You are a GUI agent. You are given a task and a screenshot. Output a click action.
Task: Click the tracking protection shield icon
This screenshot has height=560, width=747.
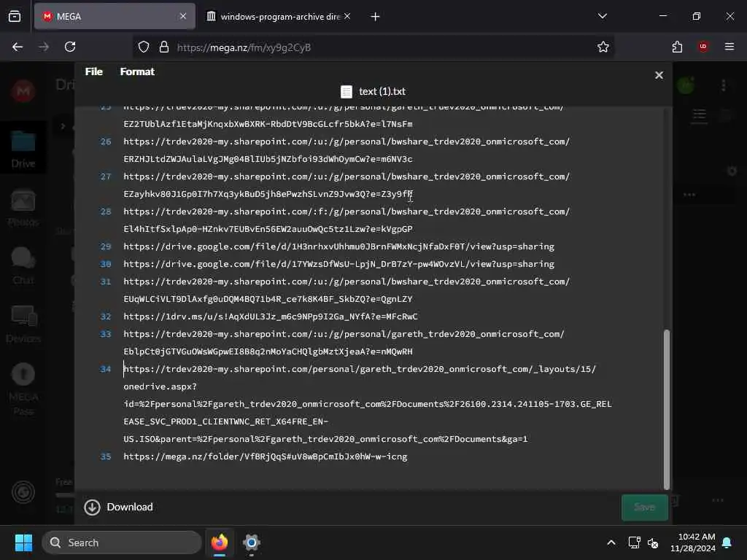click(x=144, y=47)
